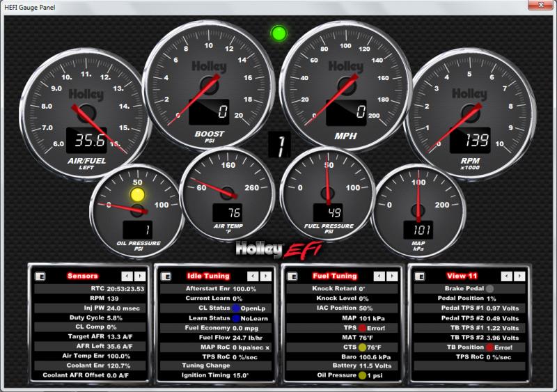Click the Sensors panel title

(x=82, y=276)
